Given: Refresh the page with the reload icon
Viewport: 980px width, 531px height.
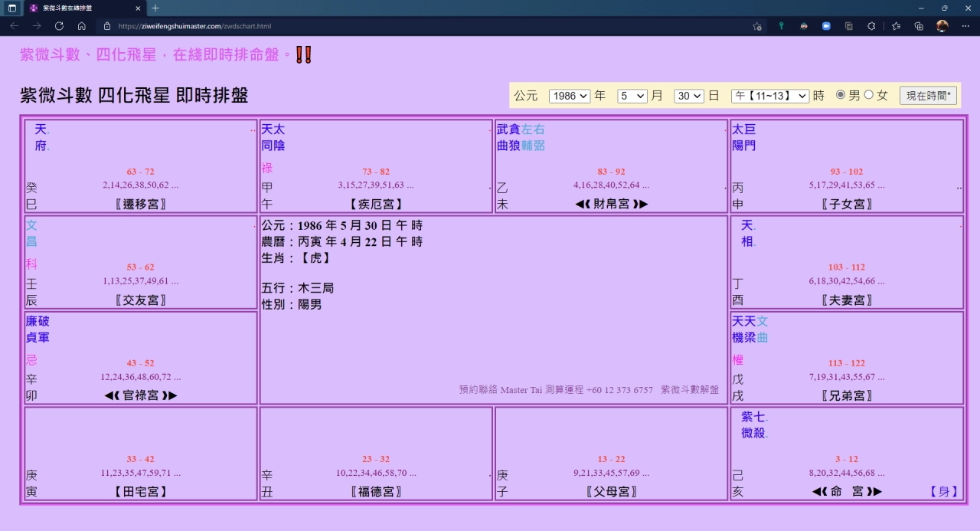Looking at the screenshot, I should point(59,26).
